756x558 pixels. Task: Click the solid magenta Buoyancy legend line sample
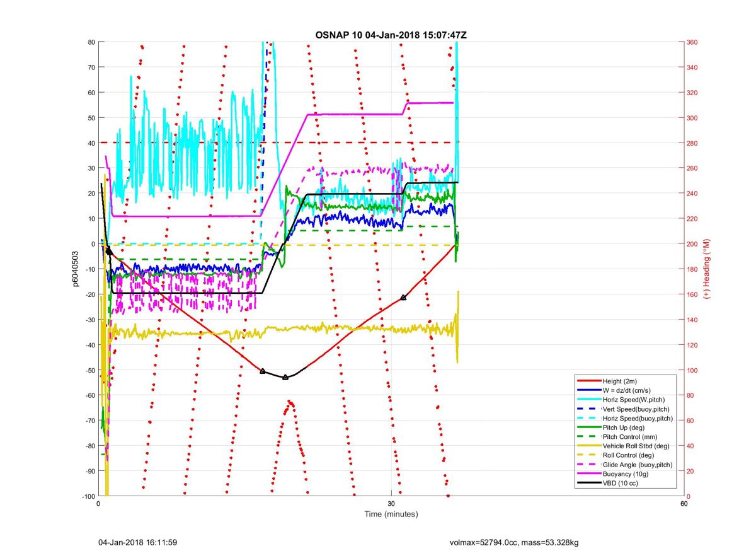pyautogui.click(x=589, y=474)
